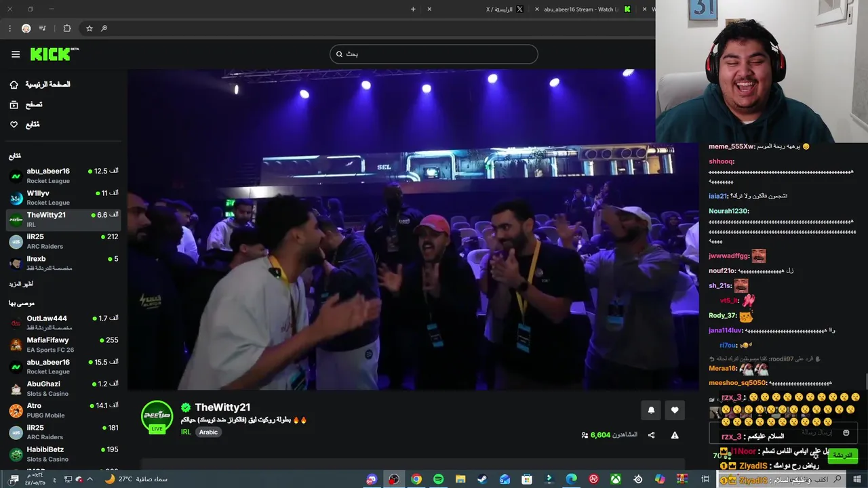Bookmark this page with star icon
The image size is (868, 488).
(x=89, y=28)
